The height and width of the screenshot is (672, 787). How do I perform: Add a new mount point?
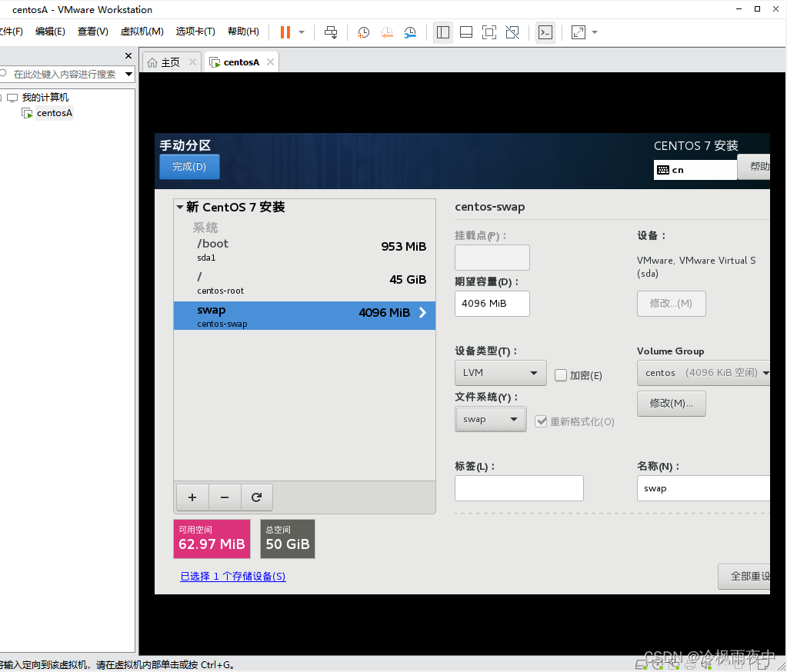[193, 497]
